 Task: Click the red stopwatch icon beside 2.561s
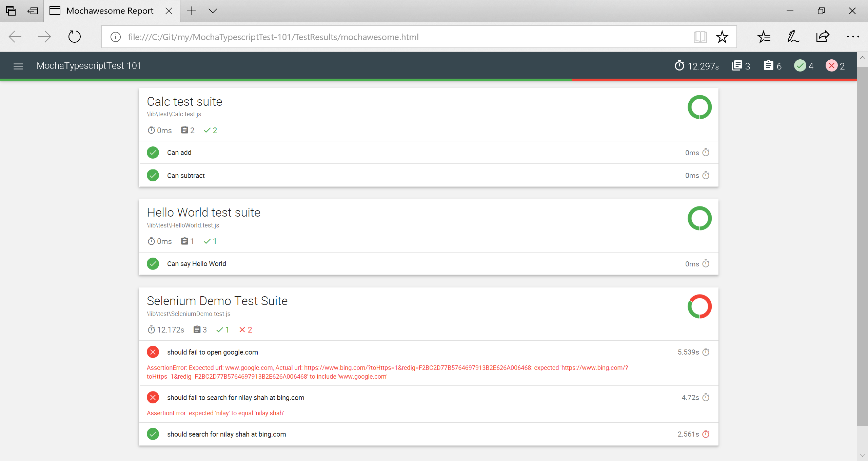point(706,434)
